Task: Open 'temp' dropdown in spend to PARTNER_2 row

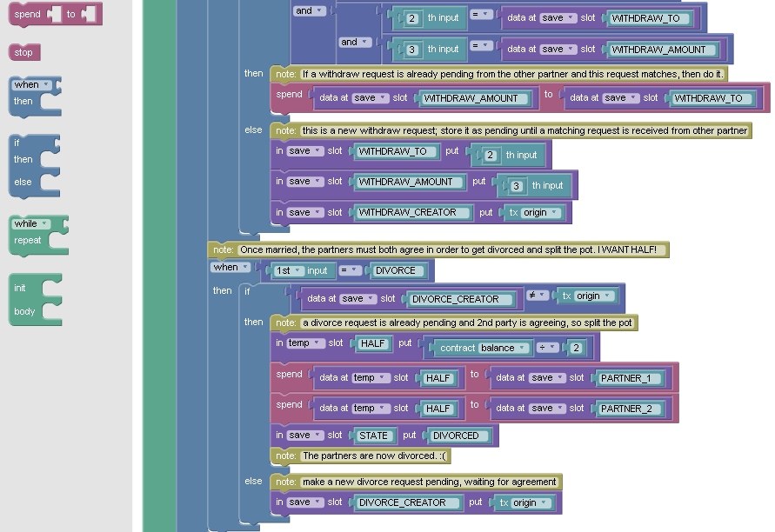Action: tap(371, 408)
